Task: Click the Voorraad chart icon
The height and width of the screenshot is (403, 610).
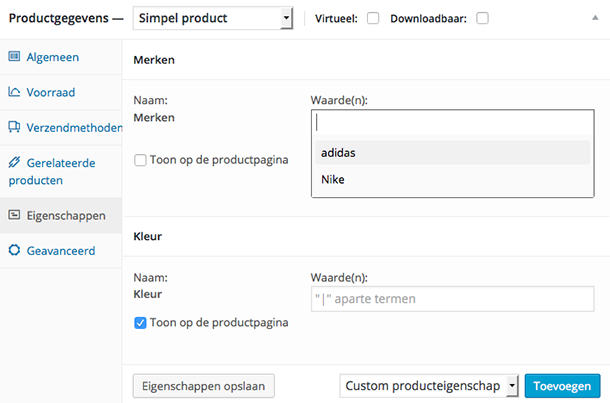Action: tap(14, 92)
